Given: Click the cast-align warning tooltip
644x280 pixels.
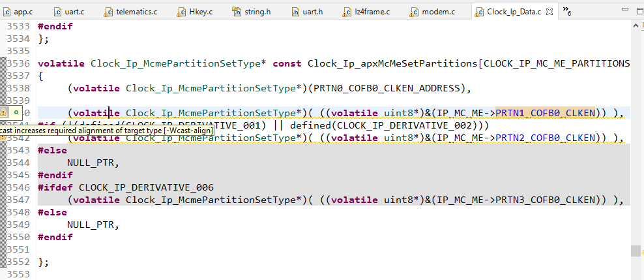Looking at the screenshot, I should (107, 131).
